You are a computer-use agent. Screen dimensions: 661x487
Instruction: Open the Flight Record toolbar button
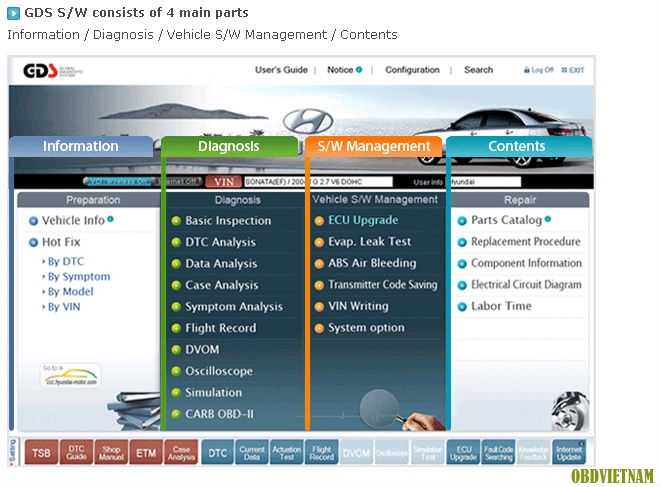pos(322,453)
